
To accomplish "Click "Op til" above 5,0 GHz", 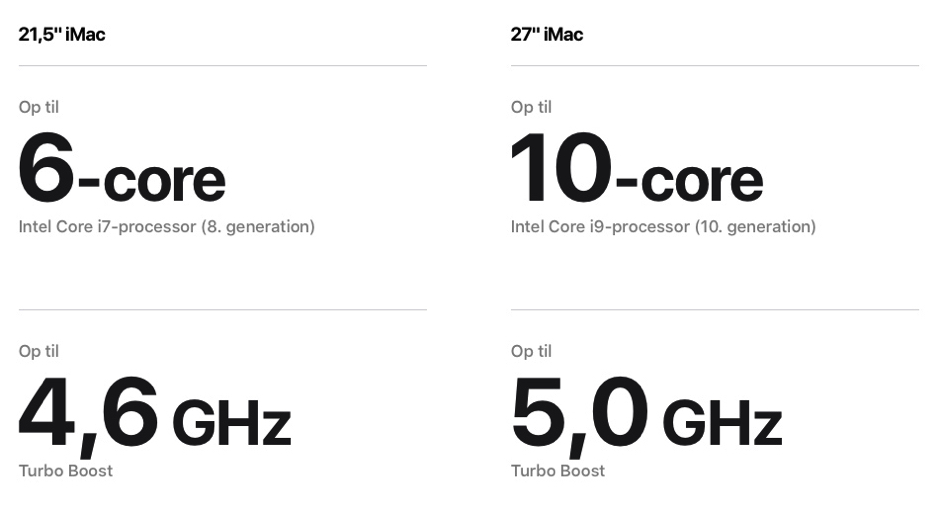I will pyautogui.click(x=531, y=351).
